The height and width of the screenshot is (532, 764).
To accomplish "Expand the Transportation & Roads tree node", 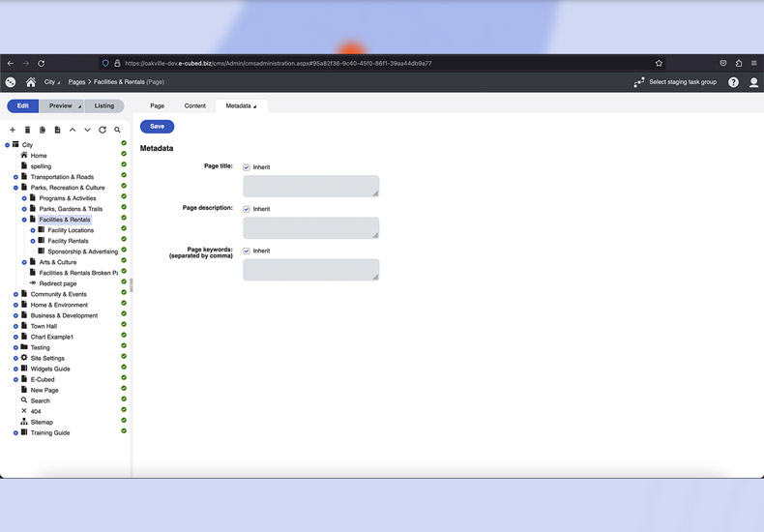I will [15, 177].
